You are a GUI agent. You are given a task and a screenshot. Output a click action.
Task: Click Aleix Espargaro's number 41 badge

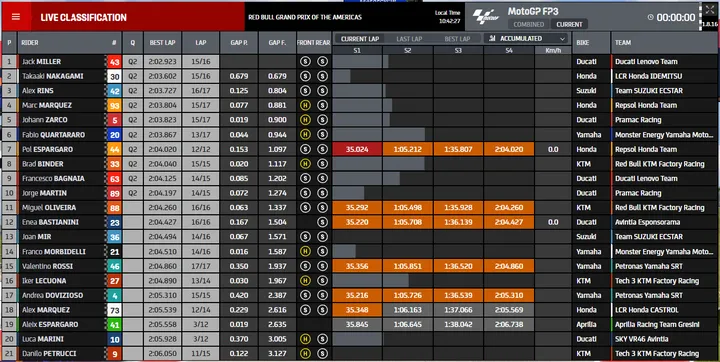(x=114, y=325)
